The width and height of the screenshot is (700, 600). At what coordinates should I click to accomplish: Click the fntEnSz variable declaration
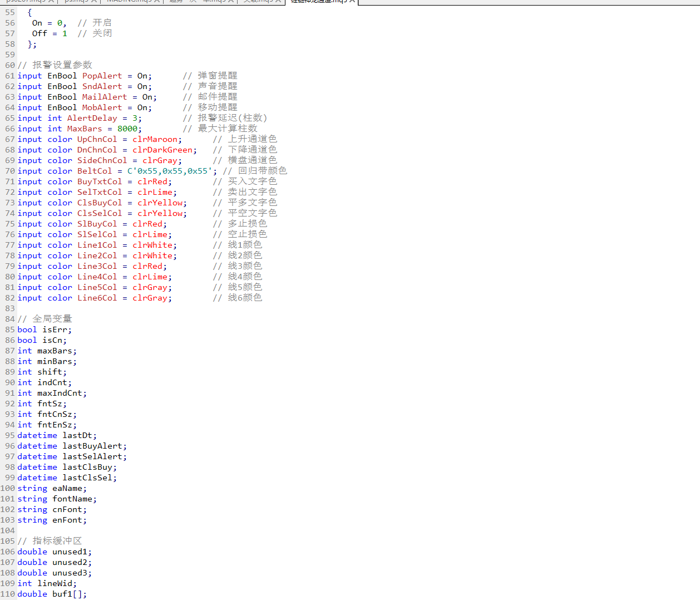(47, 425)
